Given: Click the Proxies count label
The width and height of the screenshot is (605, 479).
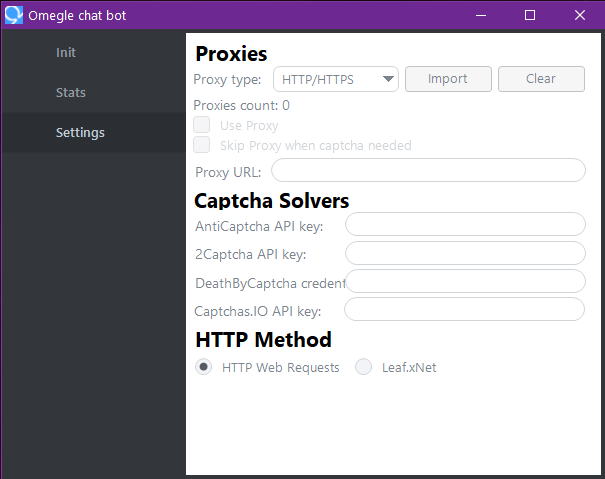Looking at the screenshot, I should 242,105.
